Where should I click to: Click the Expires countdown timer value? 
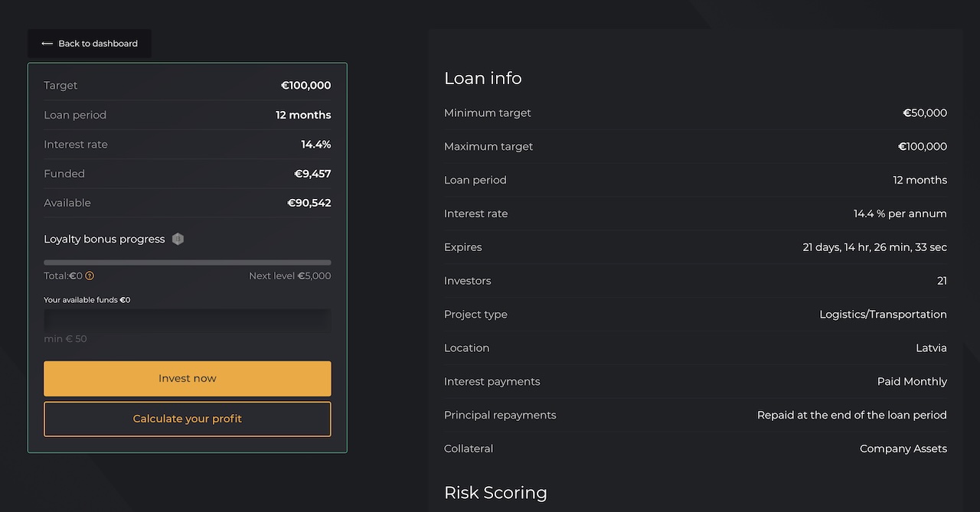pyautogui.click(x=874, y=247)
